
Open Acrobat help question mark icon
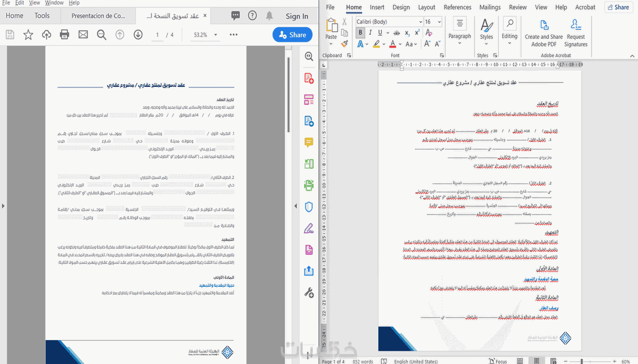(253, 15)
